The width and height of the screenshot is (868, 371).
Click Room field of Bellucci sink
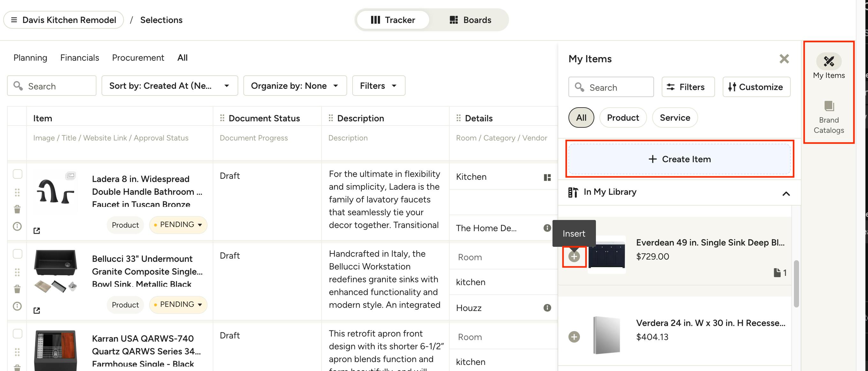tap(503, 257)
